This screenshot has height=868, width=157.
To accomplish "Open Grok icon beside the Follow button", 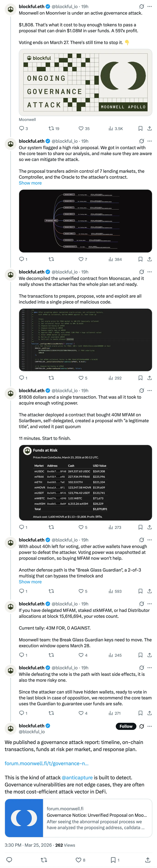I will coord(142,726).
